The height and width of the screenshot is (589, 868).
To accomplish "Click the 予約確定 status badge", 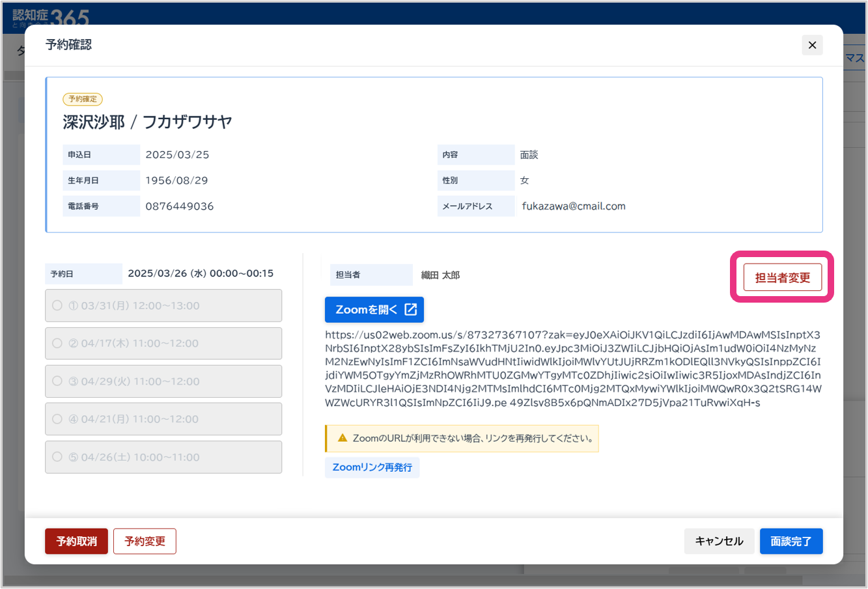I will [x=83, y=99].
